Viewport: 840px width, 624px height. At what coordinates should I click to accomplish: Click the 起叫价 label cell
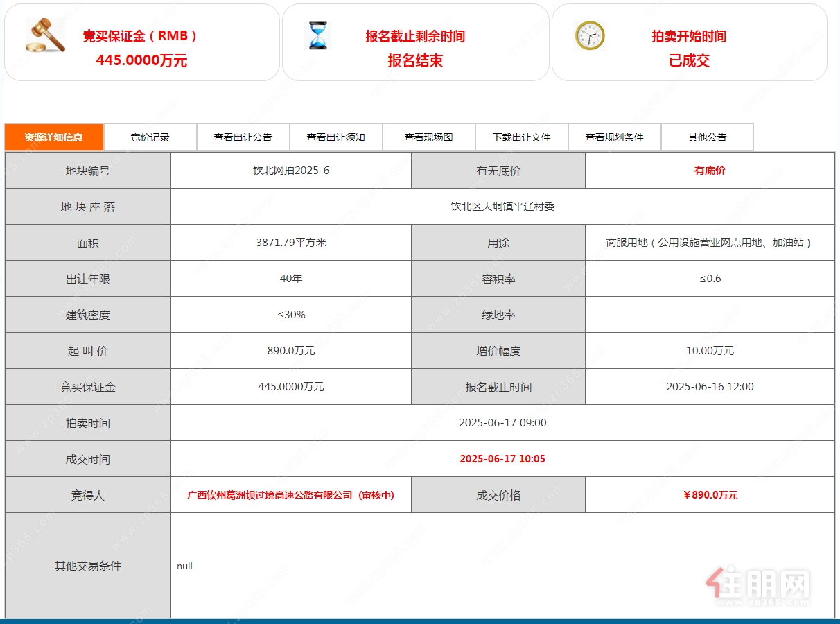(x=88, y=351)
